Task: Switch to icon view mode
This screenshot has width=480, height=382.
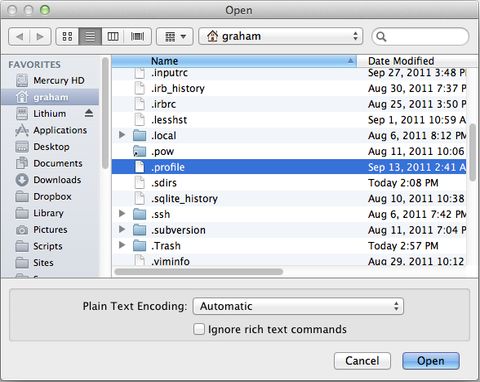Action: click(67, 36)
